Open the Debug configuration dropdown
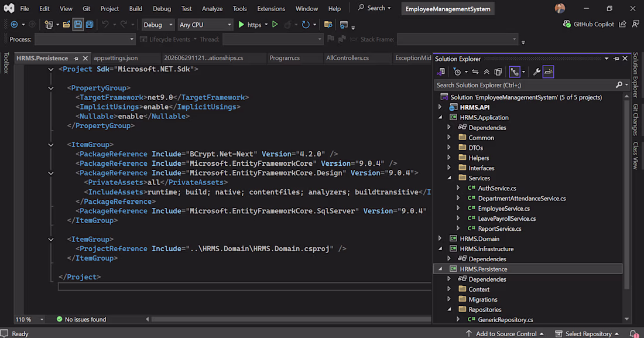 click(158, 25)
